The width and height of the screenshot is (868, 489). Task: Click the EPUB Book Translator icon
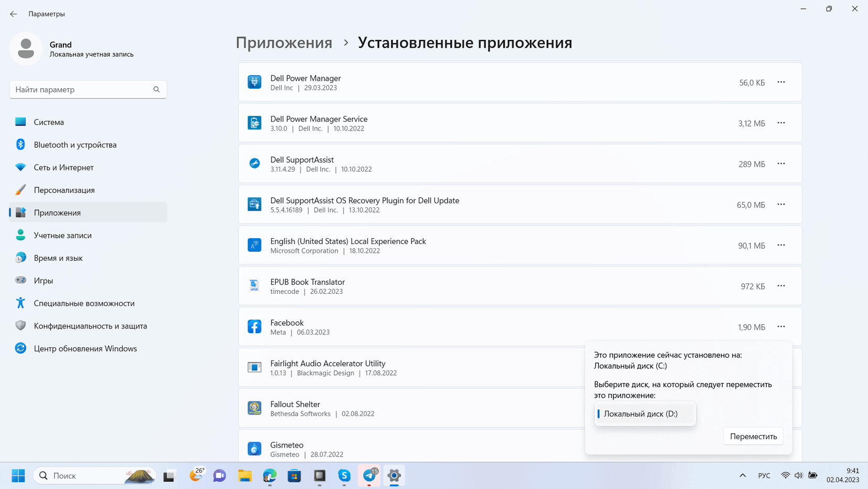(254, 286)
